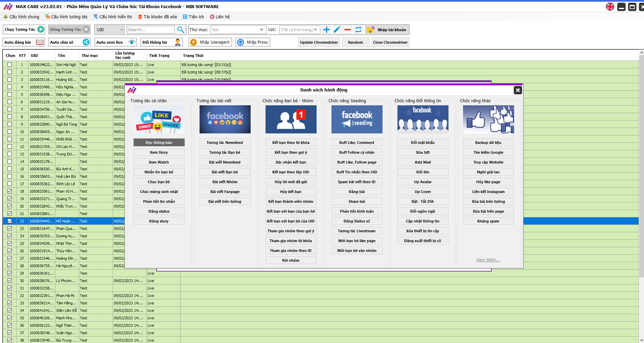Click the Kết bạn theo từ khóa button

pyautogui.click(x=291, y=143)
